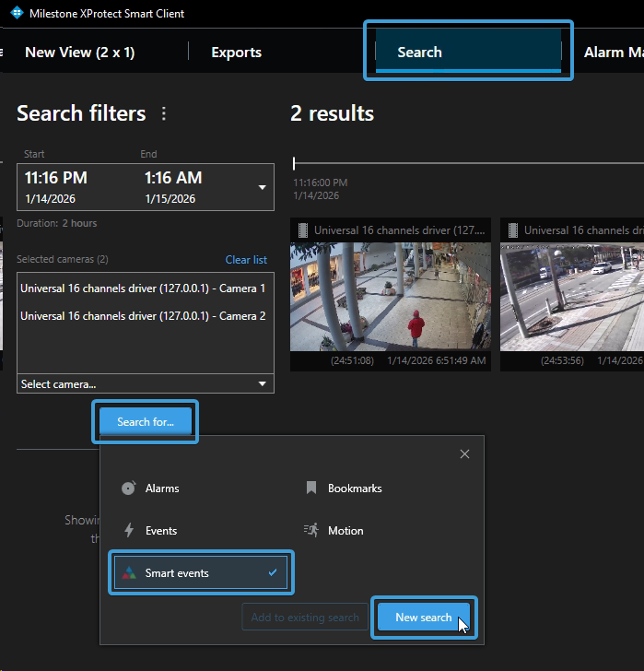
Task: Click 11:16:00 PM timeline label
Action: coord(321,182)
